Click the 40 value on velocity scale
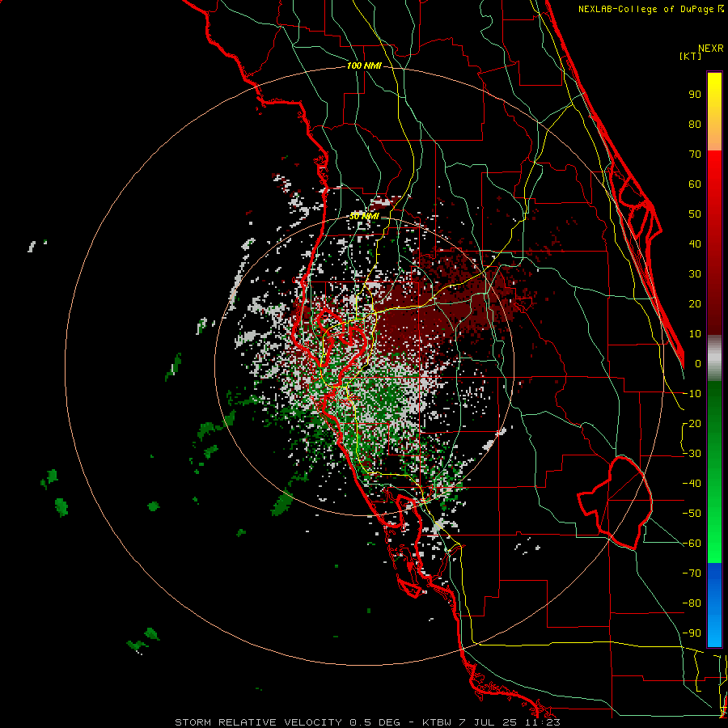The image size is (728, 728). point(695,243)
